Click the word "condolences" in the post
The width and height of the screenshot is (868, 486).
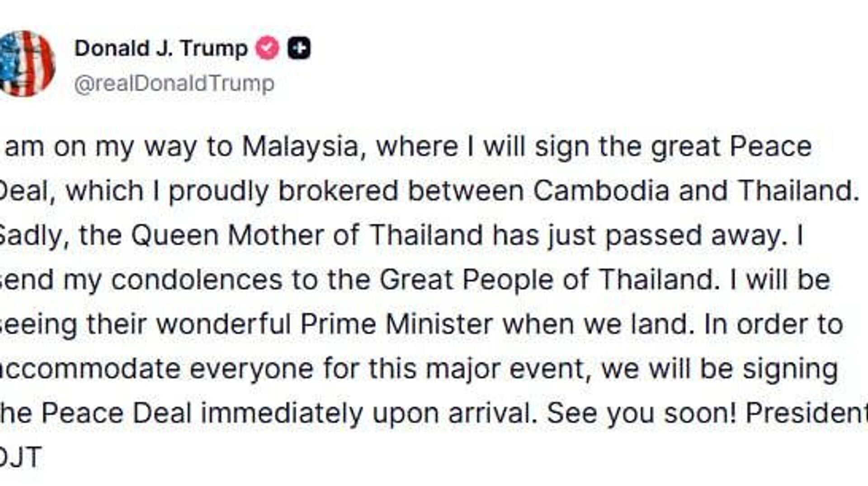click(197, 280)
